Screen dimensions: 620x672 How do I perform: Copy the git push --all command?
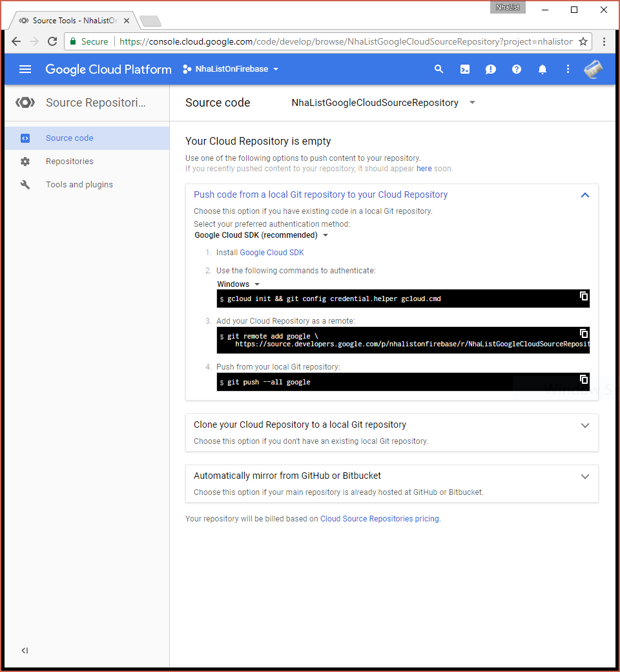584,379
